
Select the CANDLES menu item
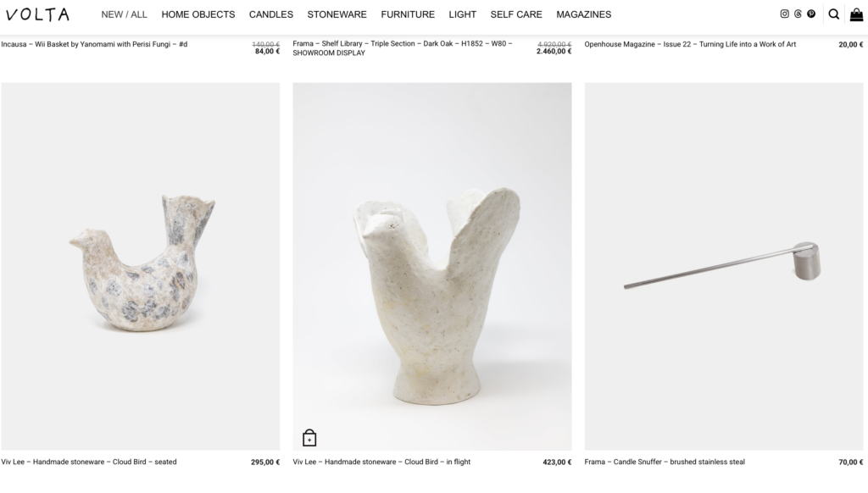pyautogui.click(x=271, y=14)
